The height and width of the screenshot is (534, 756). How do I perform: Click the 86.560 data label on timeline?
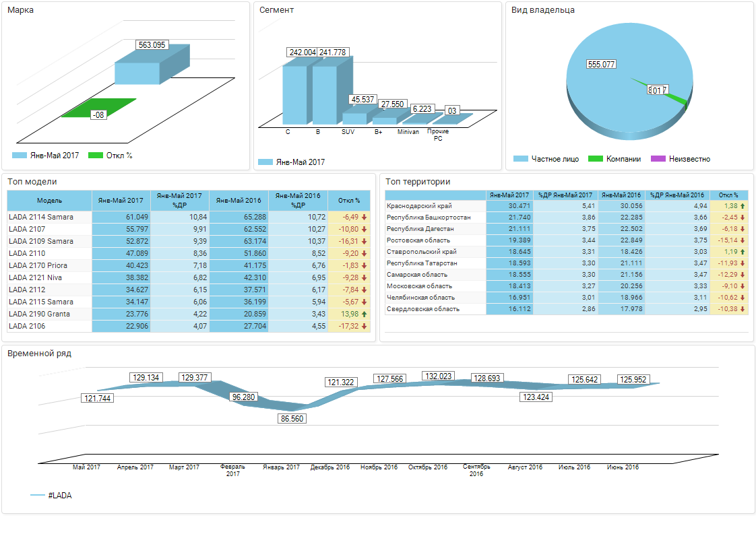click(292, 418)
